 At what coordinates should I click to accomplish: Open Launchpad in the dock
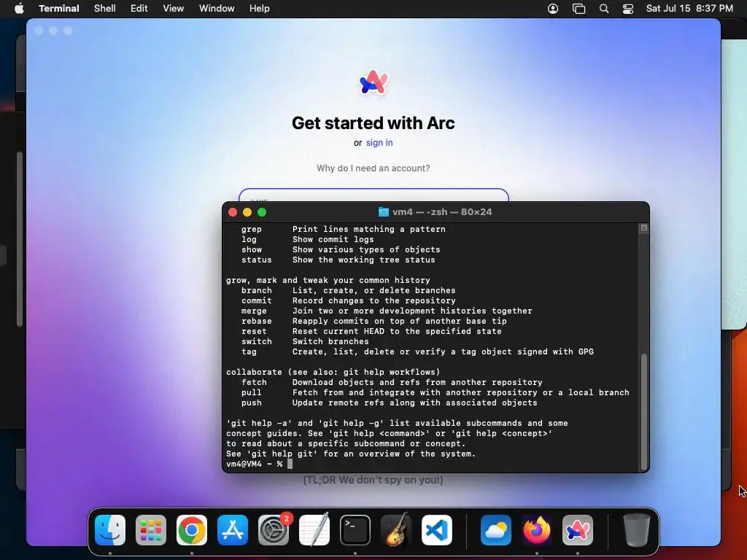151,530
